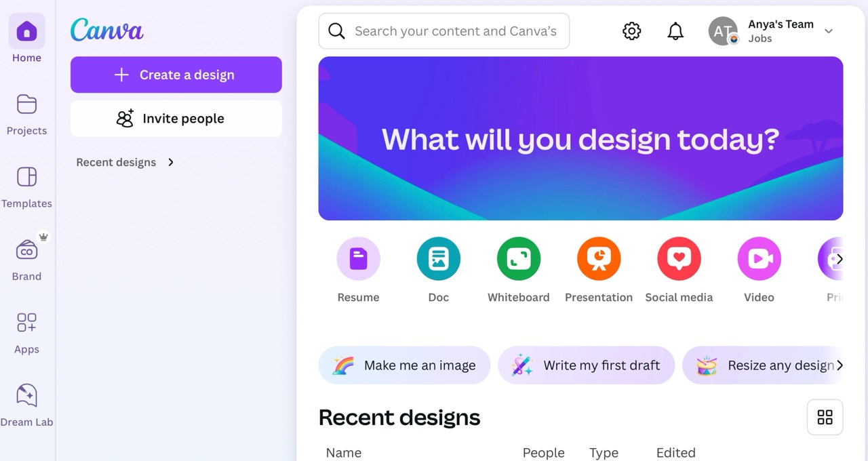Open the Brand section in the sidebar
The image size is (868, 461).
click(26, 260)
